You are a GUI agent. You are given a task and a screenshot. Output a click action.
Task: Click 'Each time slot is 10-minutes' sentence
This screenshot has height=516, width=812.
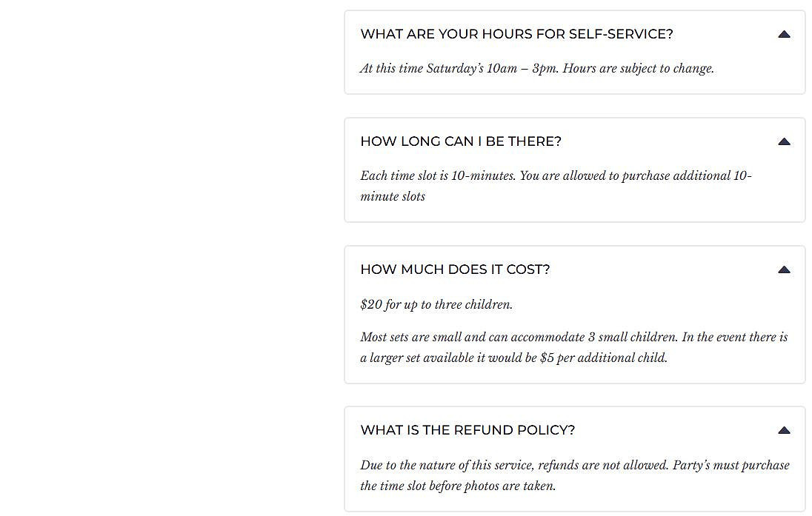coord(438,175)
